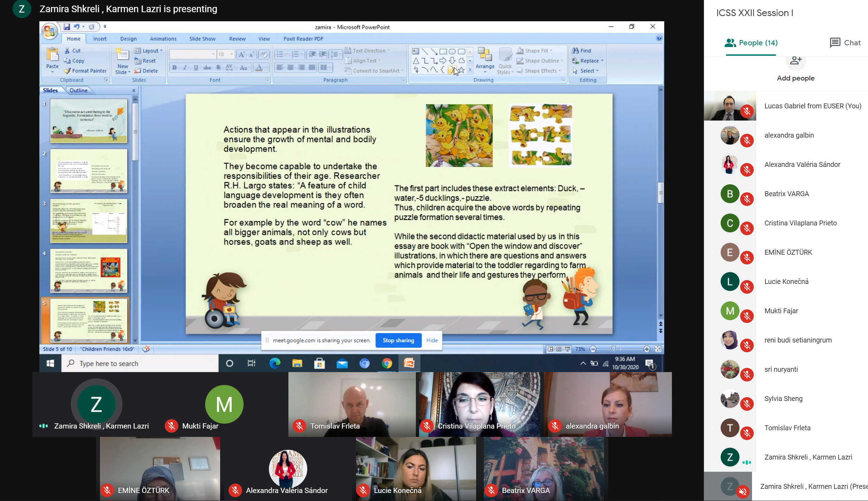The image size is (868, 501).
Task: Open the Layout dropdown
Action: [149, 51]
